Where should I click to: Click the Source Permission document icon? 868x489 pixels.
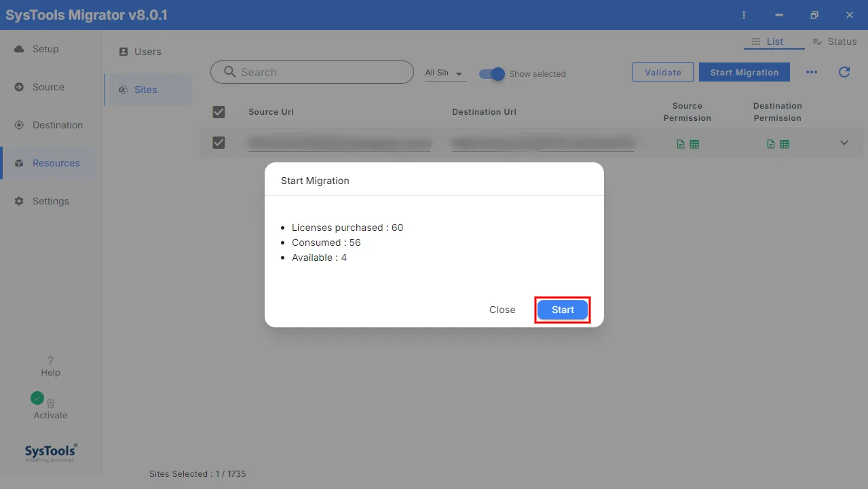pyautogui.click(x=680, y=144)
